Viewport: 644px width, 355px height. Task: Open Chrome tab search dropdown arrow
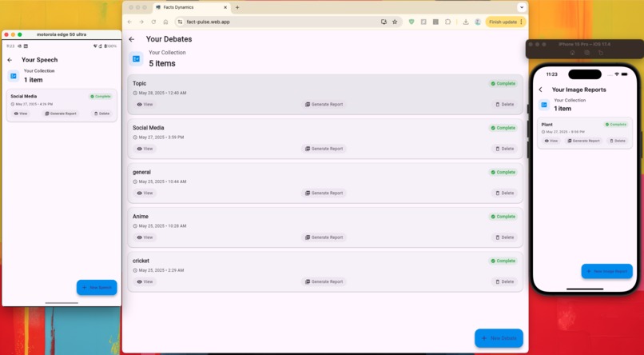tap(522, 7)
